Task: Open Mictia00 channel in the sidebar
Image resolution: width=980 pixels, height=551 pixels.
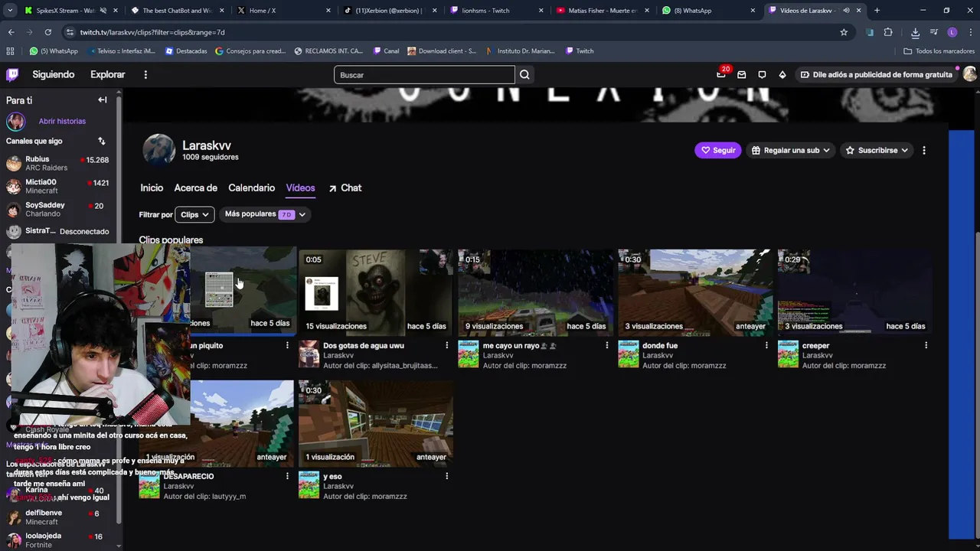Action: (x=57, y=186)
